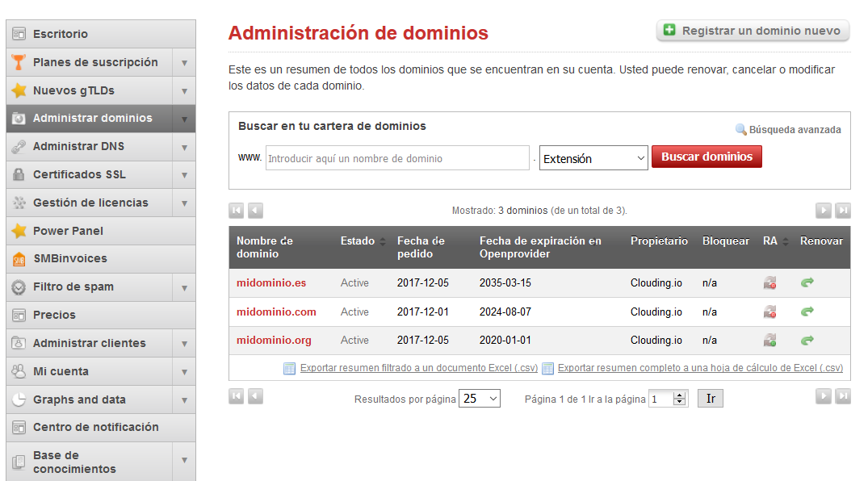Viewport: 868px width, 481px height.
Task: Click Registrar un dominio nuevo button
Action: [753, 31]
